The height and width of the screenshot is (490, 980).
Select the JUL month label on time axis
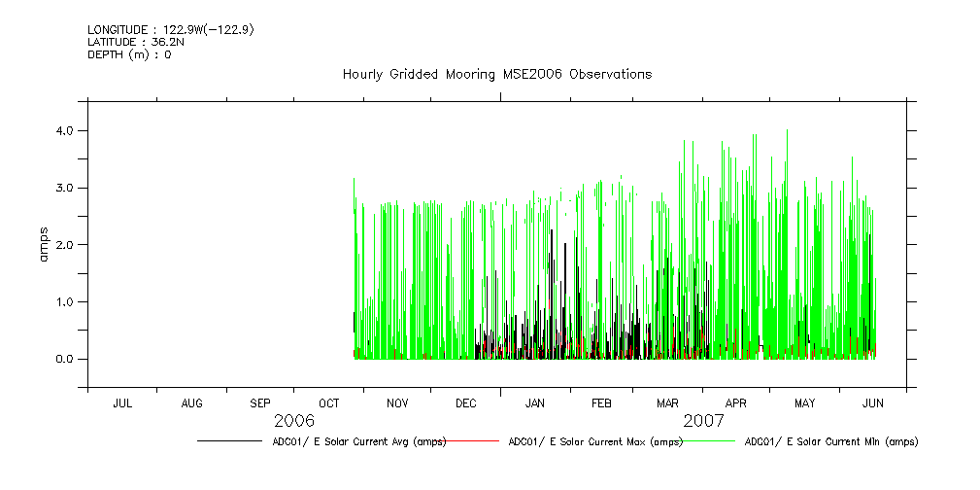point(122,402)
